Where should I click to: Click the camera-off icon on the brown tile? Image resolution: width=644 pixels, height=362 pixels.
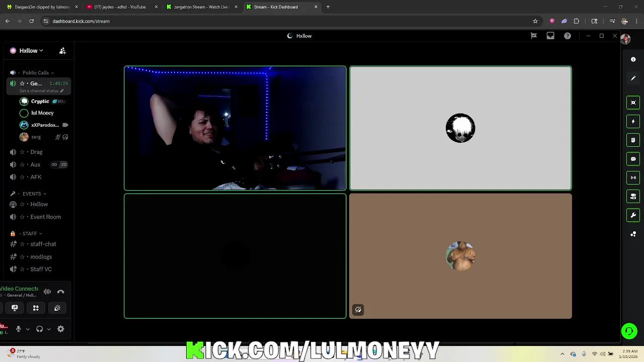click(x=358, y=310)
